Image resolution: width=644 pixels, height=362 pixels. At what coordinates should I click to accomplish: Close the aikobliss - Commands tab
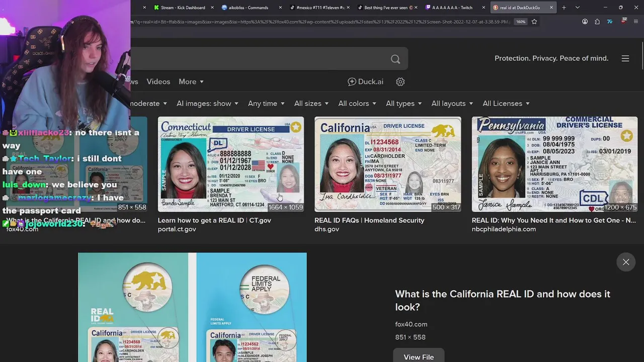point(280,8)
